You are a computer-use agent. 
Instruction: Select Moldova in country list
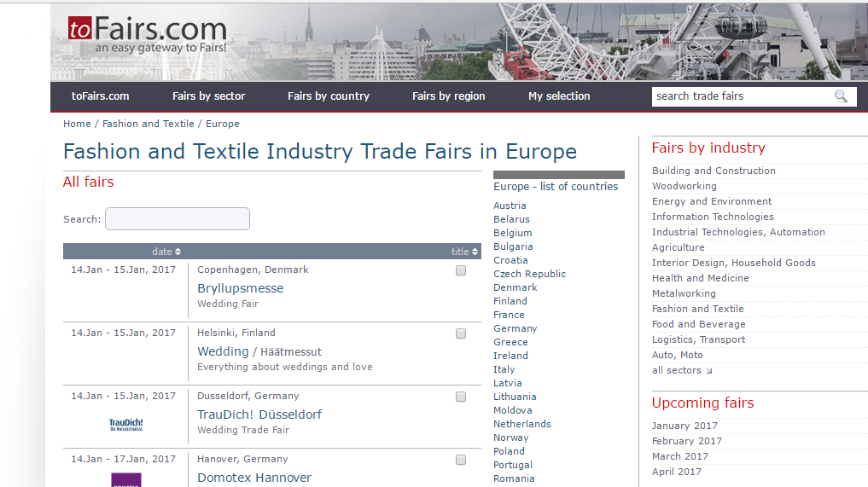click(513, 410)
